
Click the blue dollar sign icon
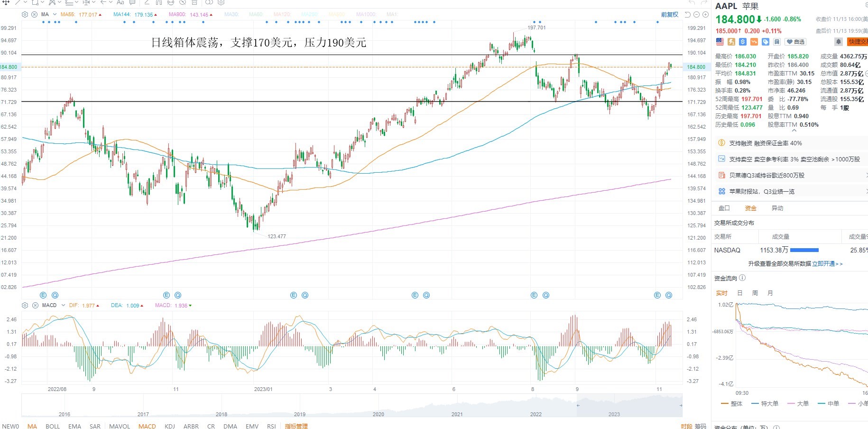tap(743, 42)
